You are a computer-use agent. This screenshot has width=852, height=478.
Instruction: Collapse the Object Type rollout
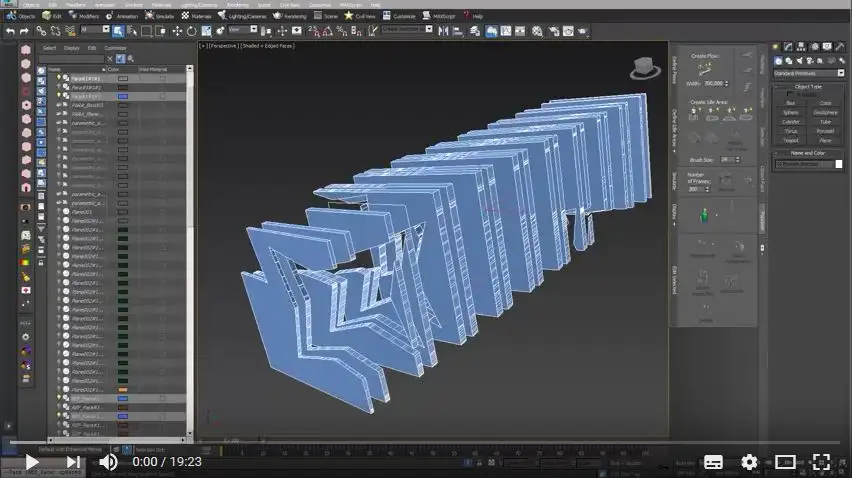(809, 86)
